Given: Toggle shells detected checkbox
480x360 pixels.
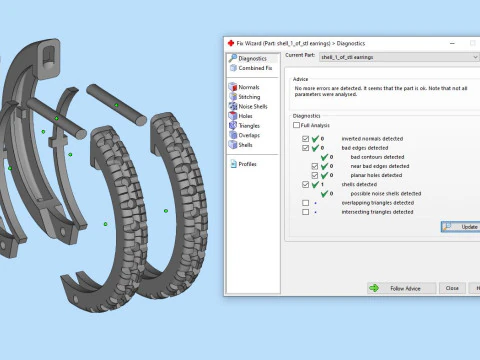Looking at the screenshot, I should point(305,184).
